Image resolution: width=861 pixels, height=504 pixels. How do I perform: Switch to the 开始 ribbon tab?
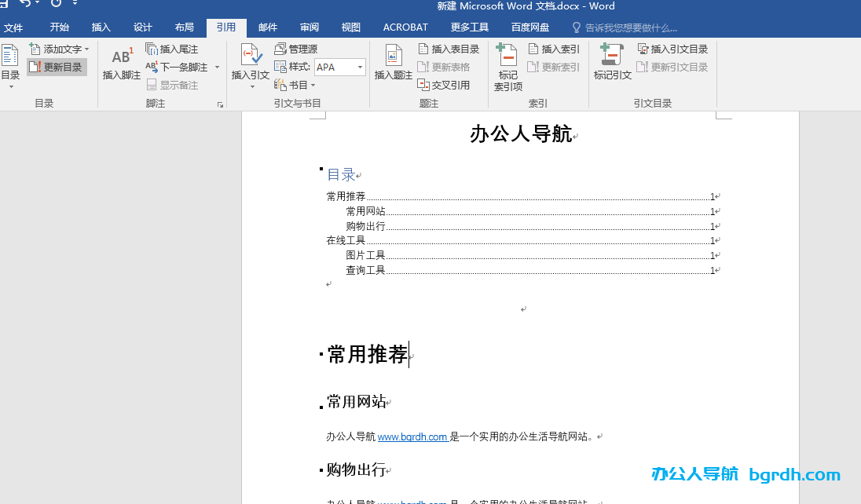pyautogui.click(x=59, y=27)
